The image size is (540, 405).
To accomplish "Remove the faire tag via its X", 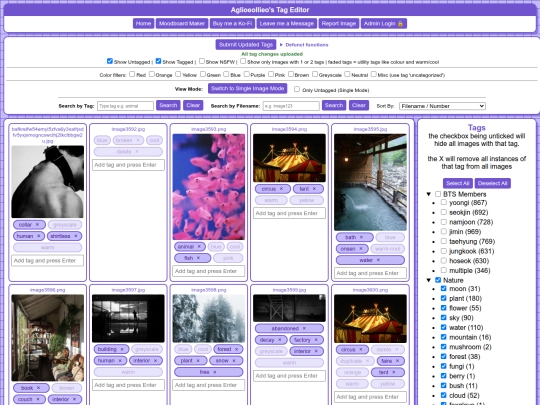I will pyautogui.click(x=397, y=361).
